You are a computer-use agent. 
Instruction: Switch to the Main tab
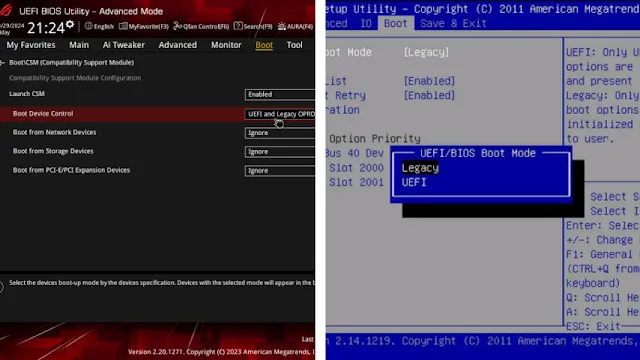click(79, 45)
